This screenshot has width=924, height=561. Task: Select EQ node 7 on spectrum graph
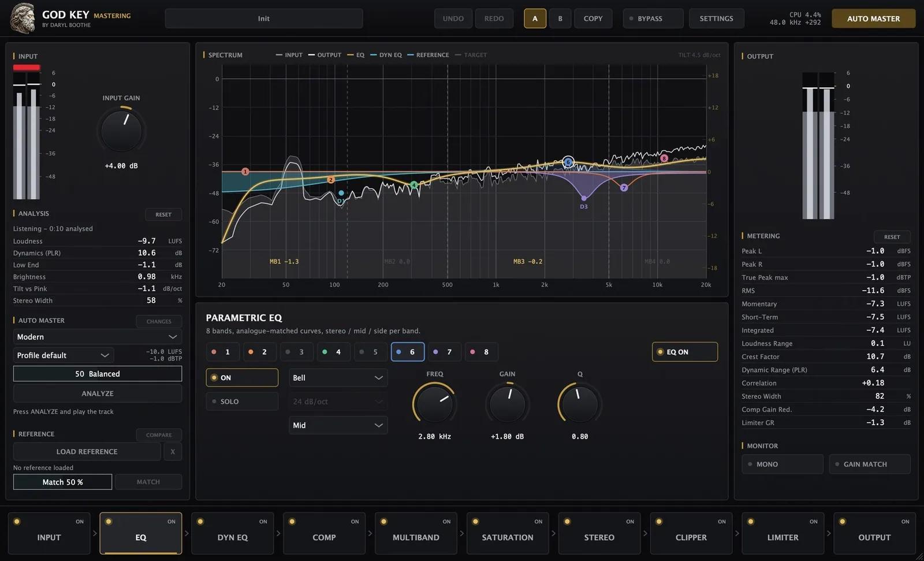pyautogui.click(x=624, y=187)
